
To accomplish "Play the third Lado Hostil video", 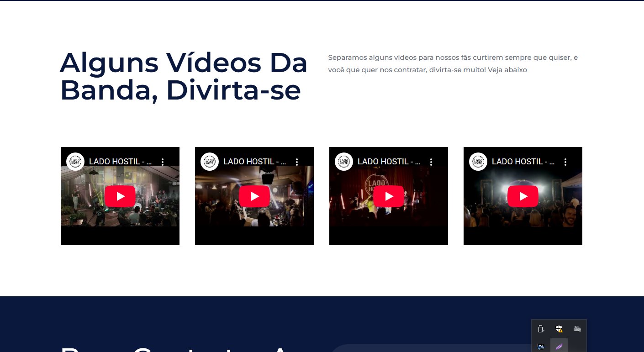I will tap(389, 196).
